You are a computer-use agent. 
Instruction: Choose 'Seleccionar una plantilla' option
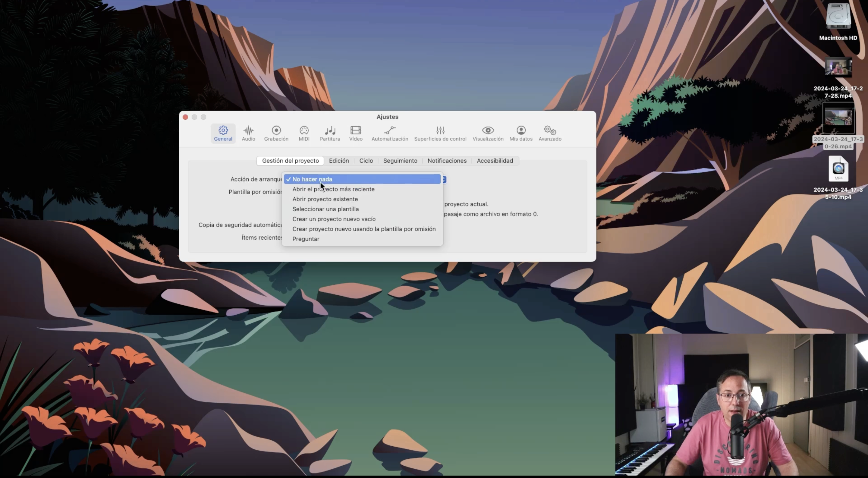pos(325,209)
